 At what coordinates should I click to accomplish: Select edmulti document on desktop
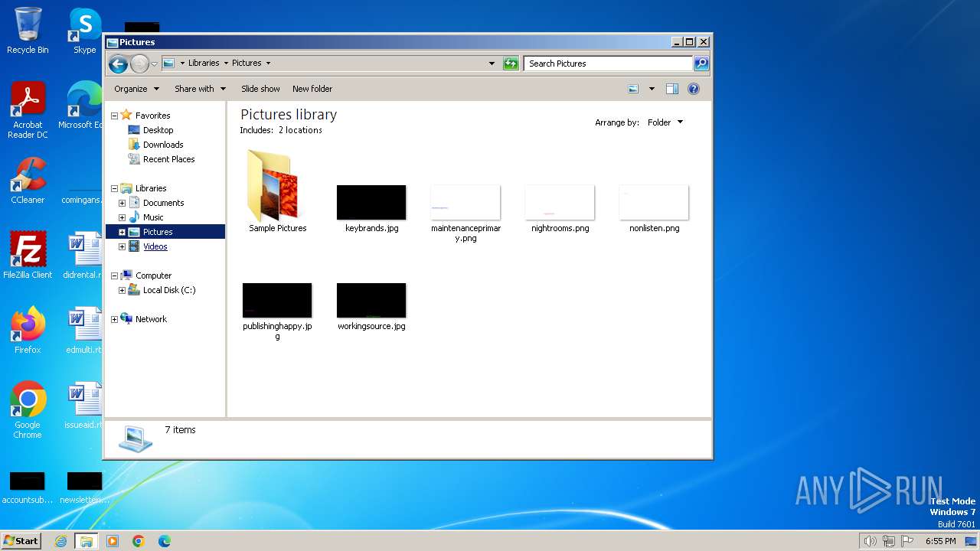(x=84, y=330)
